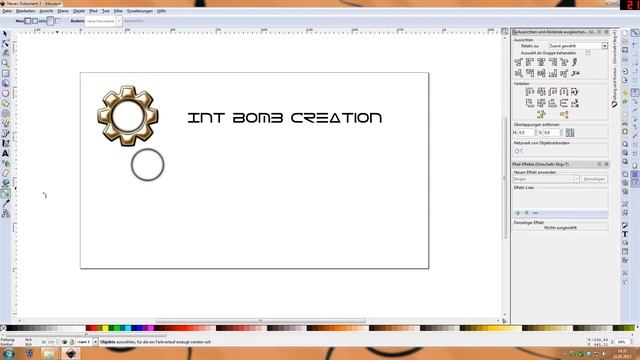Image resolution: width=640 pixels, height=360 pixels.
Task: Select the Node edit tool
Action: click(5, 44)
